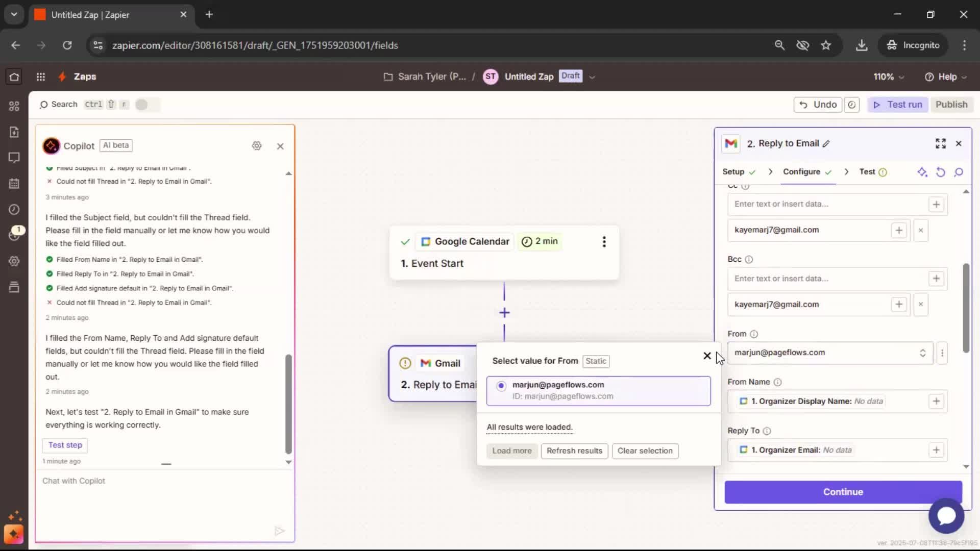Click plus icon in Reply To field
This screenshot has height=551, width=980.
coord(936,450)
